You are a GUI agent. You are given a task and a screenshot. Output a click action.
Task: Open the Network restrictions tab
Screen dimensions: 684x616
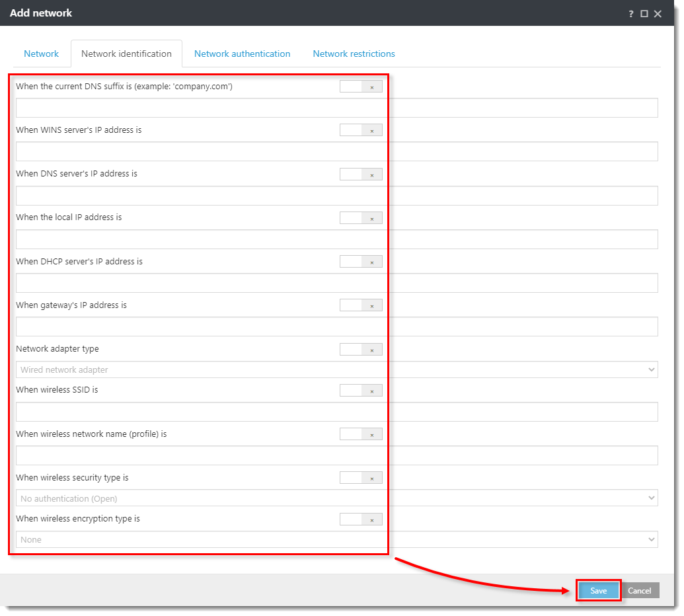coord(354,54)
